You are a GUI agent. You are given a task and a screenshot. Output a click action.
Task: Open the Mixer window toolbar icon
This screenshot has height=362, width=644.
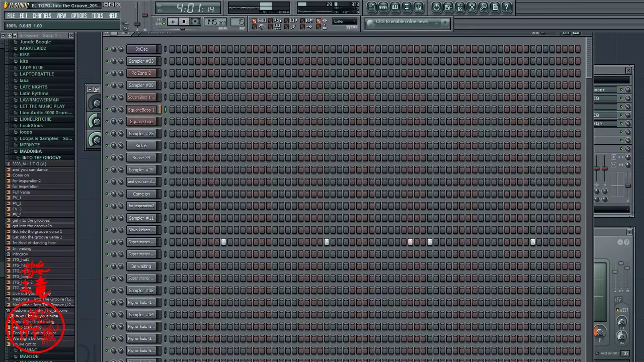pos(418,7)
